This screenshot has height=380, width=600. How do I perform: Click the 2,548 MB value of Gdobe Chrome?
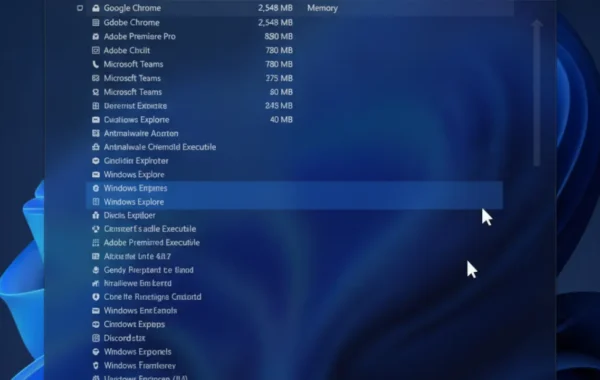pos(275,23)
